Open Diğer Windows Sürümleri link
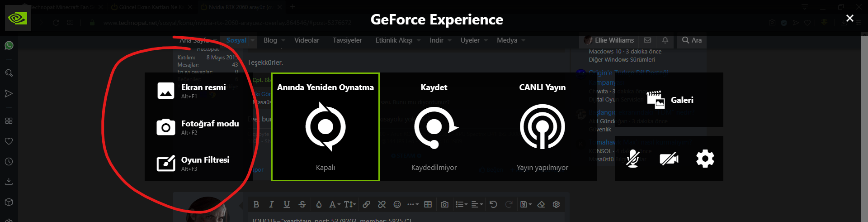 (622, 59)
